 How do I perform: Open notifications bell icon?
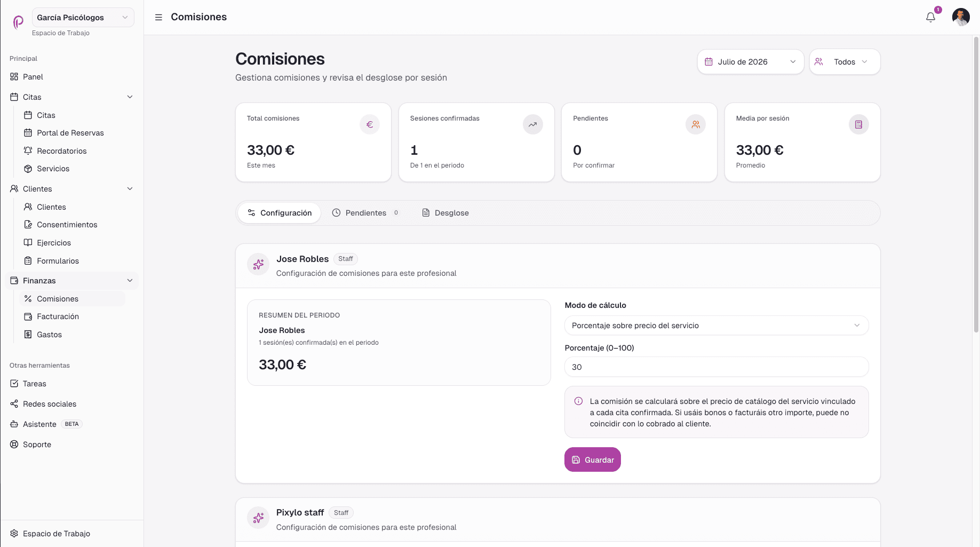coord(930,17)
